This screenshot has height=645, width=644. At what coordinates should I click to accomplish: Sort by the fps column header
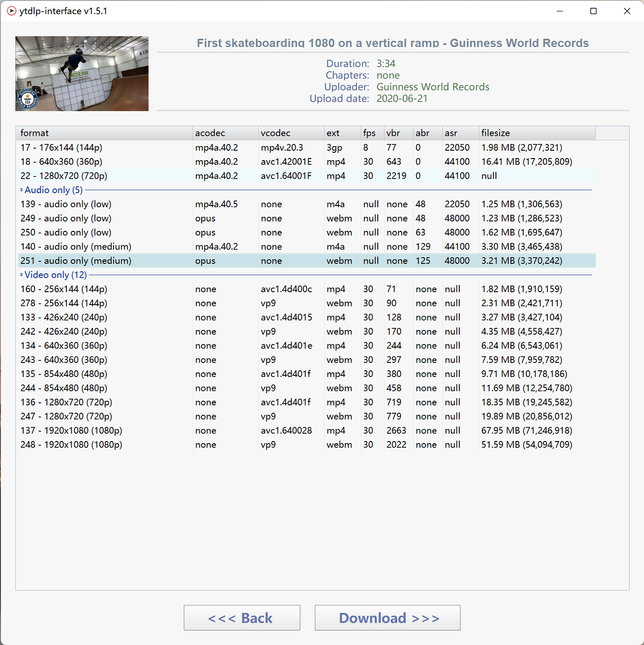point(372,133)
